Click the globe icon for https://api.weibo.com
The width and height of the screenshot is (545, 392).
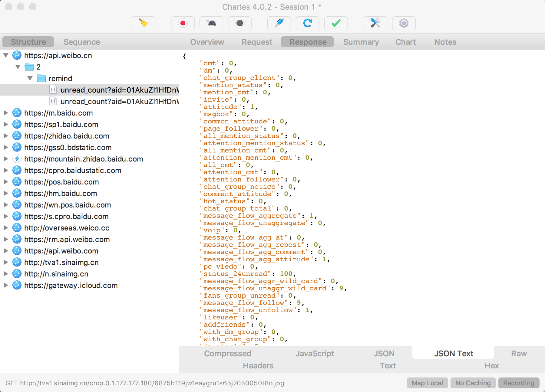pos(17,251)
